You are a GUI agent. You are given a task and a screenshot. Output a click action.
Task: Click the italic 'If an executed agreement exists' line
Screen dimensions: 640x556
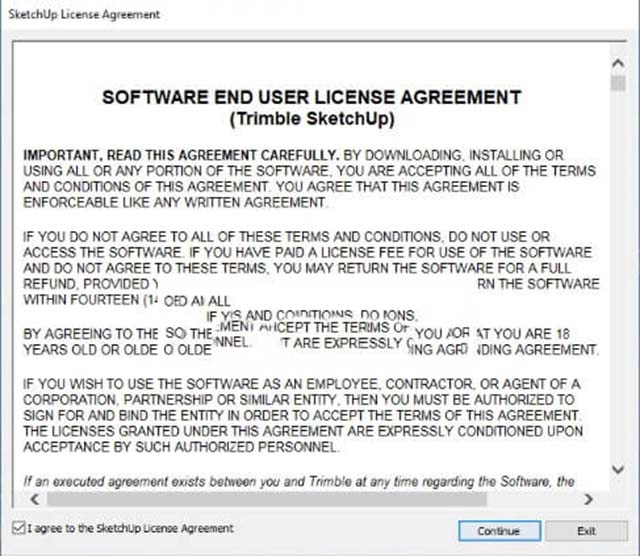[298, 482]
